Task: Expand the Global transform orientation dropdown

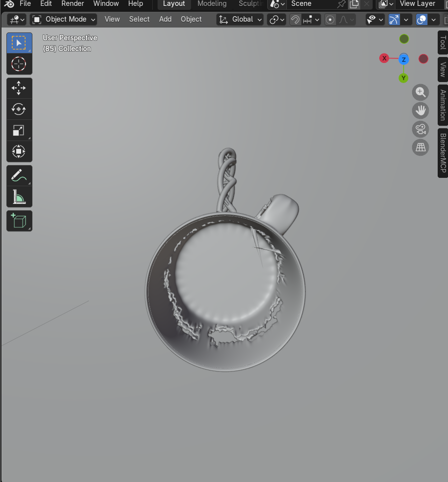Action: click(240, 20)
